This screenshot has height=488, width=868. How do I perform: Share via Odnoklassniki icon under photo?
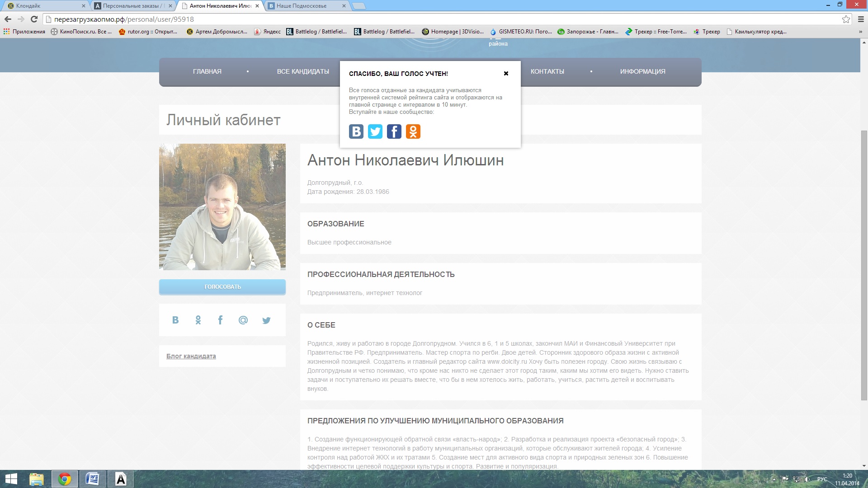point(198,320)
